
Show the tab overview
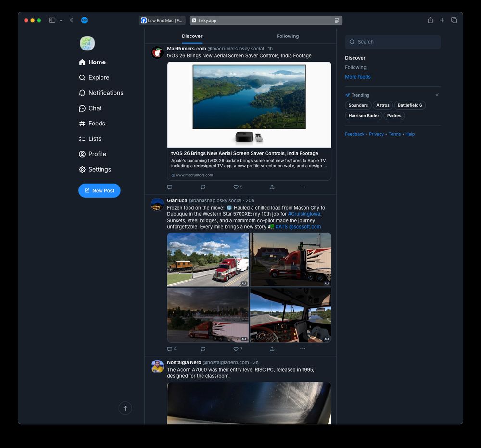(x=454, y=20)
